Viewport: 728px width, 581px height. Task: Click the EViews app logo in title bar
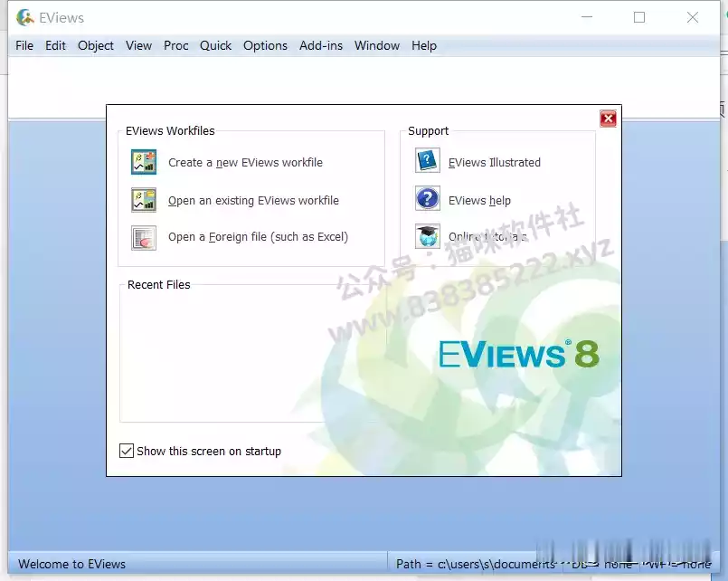click(x=25, y=18)
